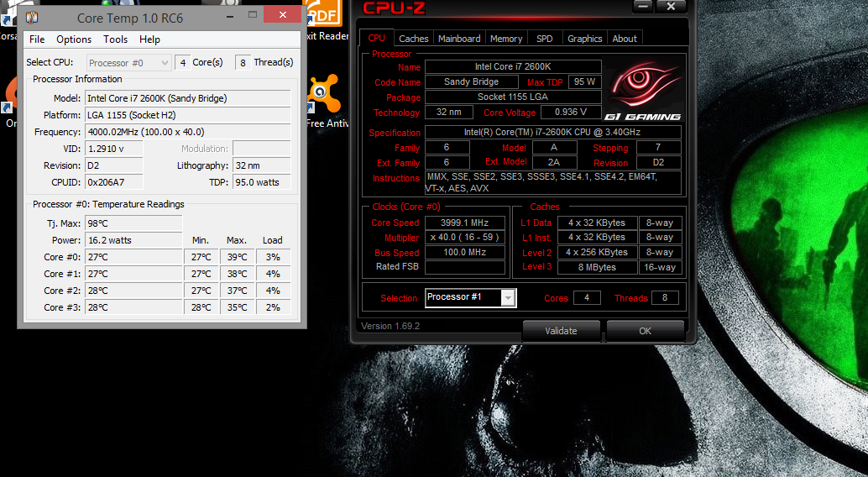Click the Core #2 max temperature 37°C

[x=237, y=291]
